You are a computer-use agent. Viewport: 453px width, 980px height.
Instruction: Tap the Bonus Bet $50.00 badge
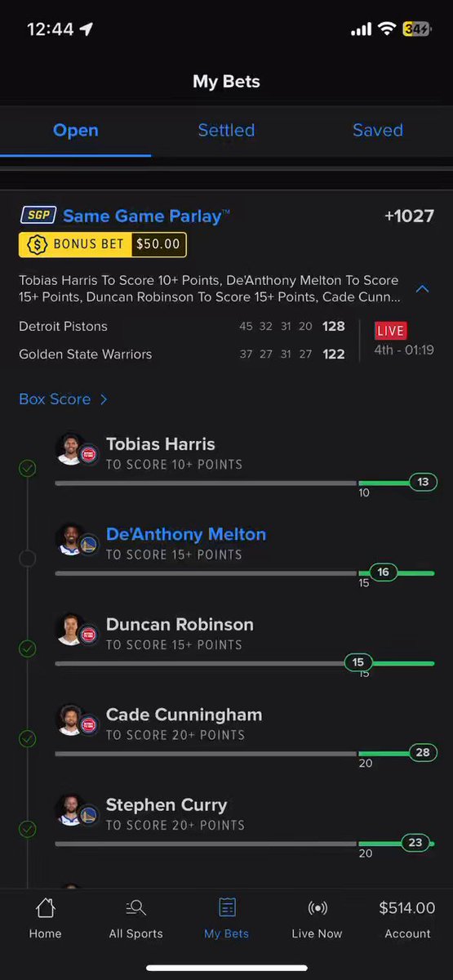pos(103,244)
